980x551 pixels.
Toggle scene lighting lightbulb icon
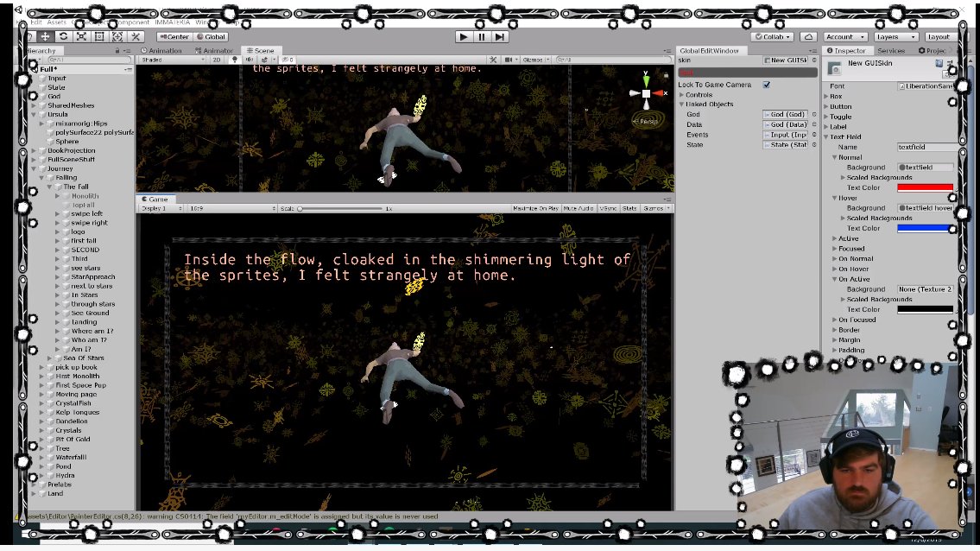(x=234, y=60)
